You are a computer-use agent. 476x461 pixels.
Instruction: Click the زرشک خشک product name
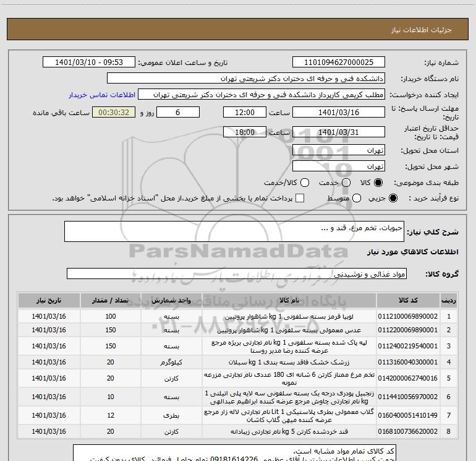pos(289,363)
